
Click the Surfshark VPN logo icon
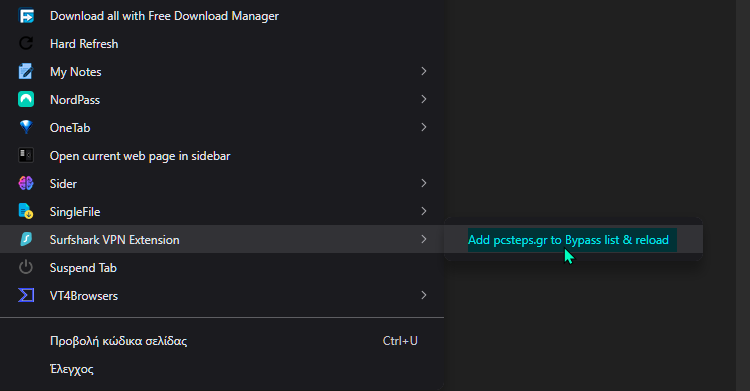click(26, 239)
